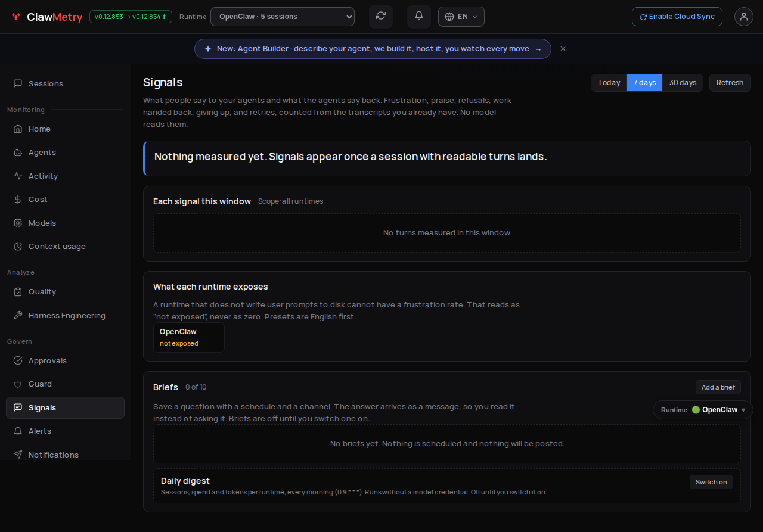Click the Context usage icon
The width and height of the screenshot is (763, 532).
pyautogui.click(x=18, y=247)
